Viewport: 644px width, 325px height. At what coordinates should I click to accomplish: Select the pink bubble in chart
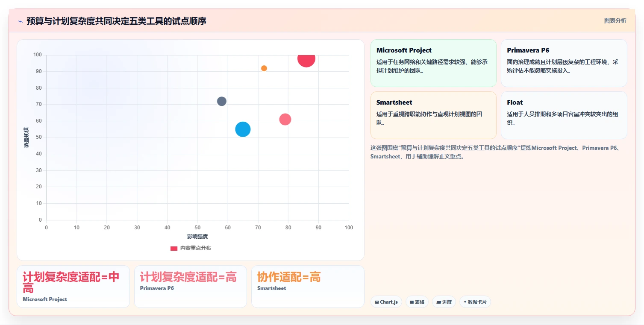pos(285,120)
